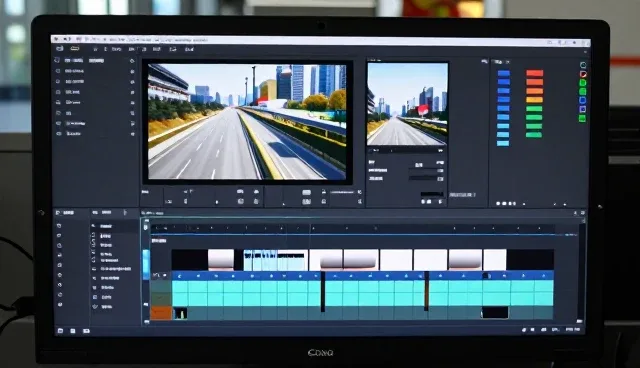Click the second icon in the bottom-left status bar
Image resolution: width=640 pixels, height=368 pixels.
coord(73,331)
